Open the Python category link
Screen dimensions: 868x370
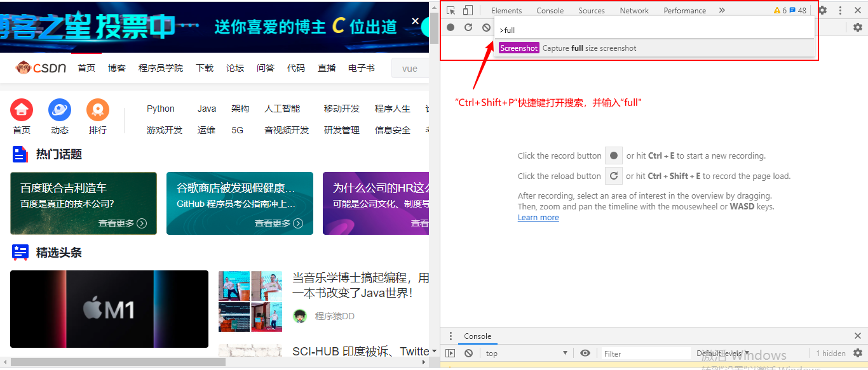click(x=160, y=109)
